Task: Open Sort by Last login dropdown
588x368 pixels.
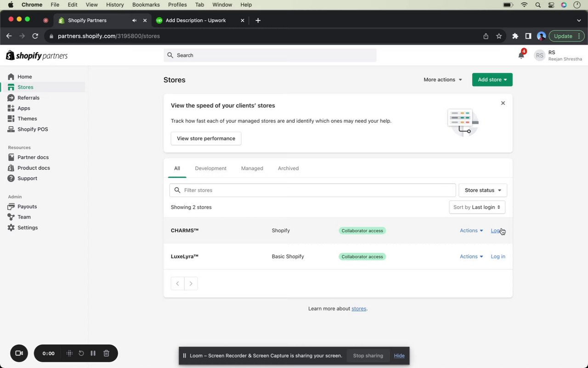Action: pos(477,207)
